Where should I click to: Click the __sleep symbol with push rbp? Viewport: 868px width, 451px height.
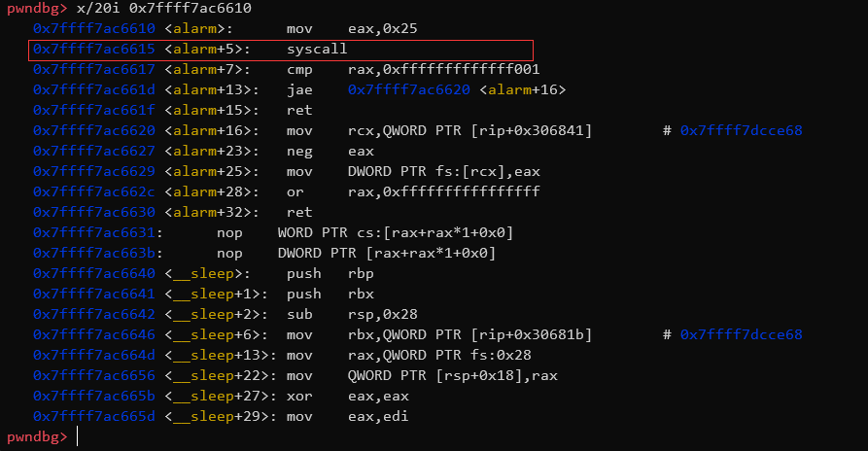coord(211,273)
